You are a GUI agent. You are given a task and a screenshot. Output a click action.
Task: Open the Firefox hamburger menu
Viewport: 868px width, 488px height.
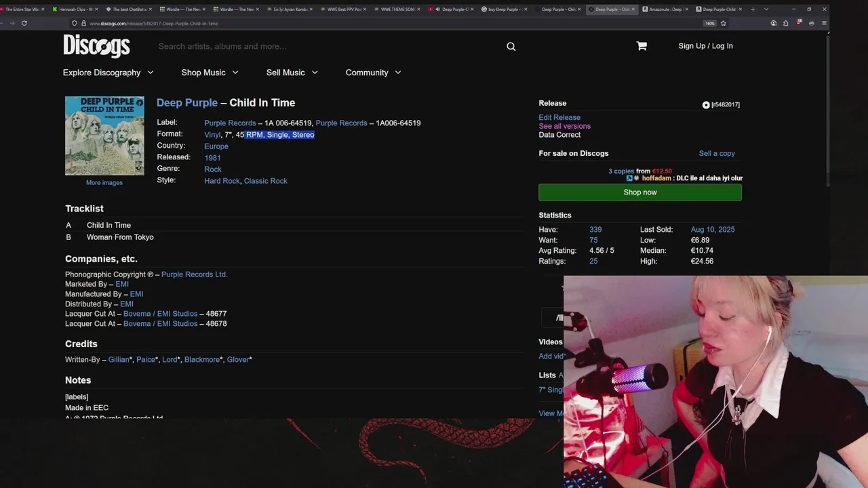coord(824,23)
